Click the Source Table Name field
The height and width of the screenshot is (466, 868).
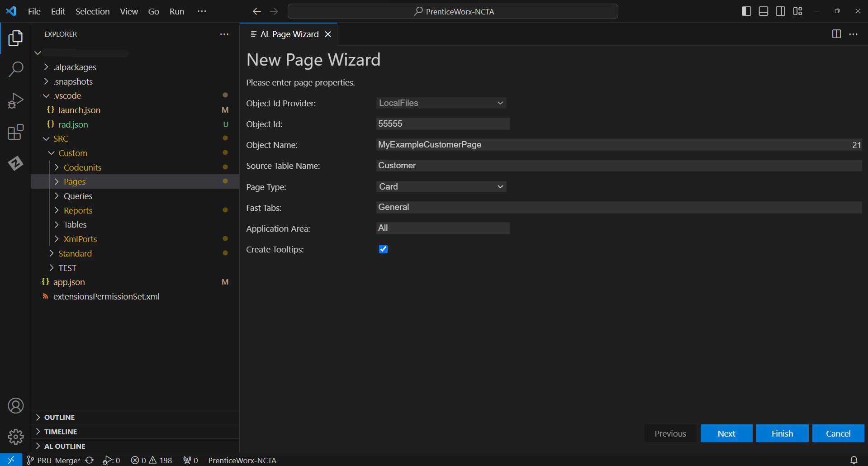619,166
